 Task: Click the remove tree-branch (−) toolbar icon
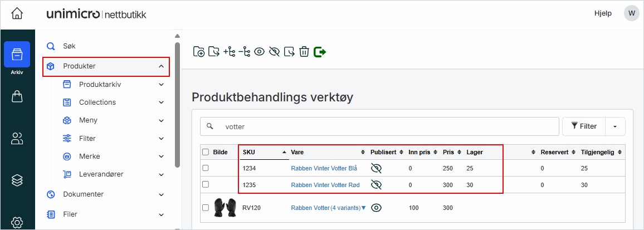[244, 52]
